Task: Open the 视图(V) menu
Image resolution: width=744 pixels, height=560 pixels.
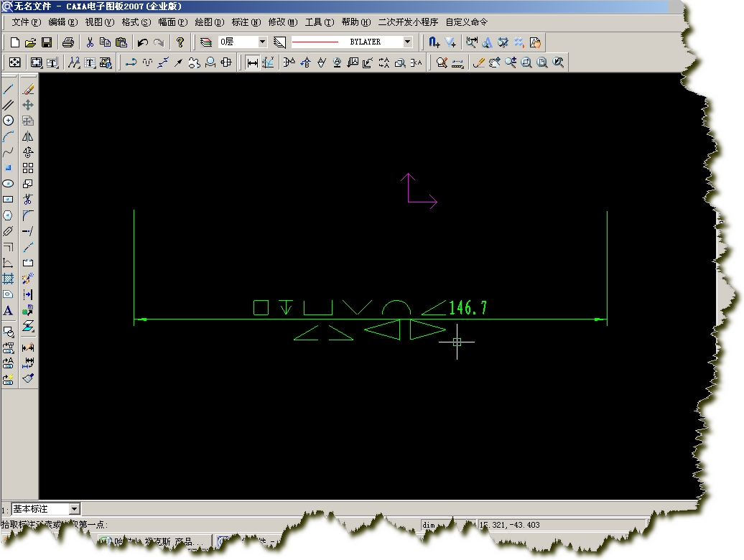Action: point(100,22)
